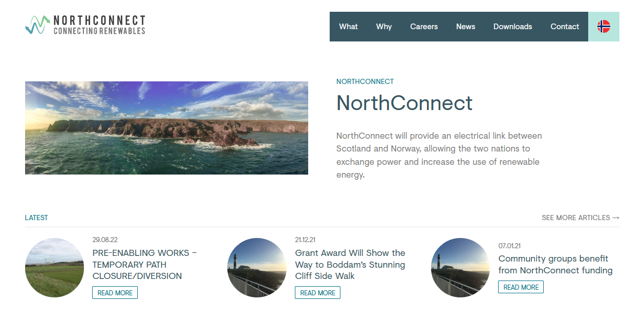
Task: Click the grassy field article thumbnail
Action: [x=54, y=268]
